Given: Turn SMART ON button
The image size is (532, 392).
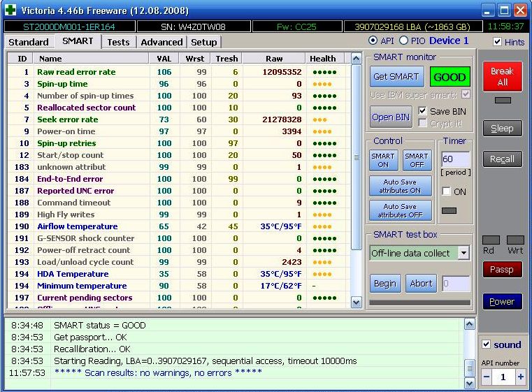Looking at the screenshot, I should [383, 160].
